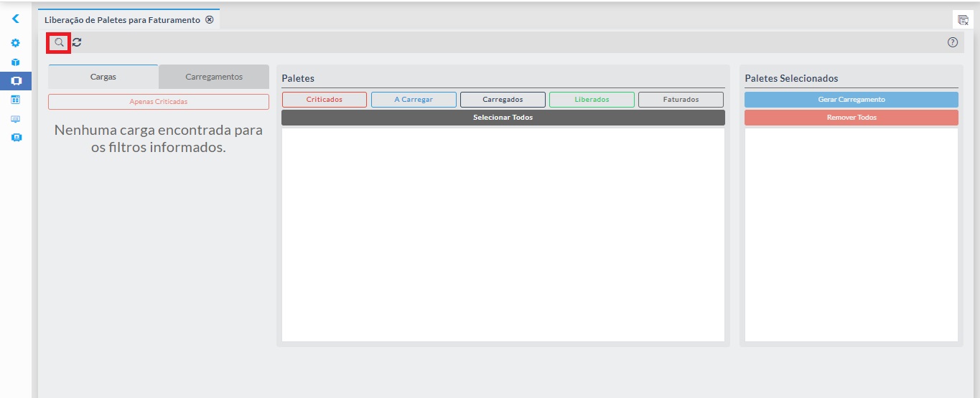Toggle the Carregados palette filter
The height and width of the screenshot is (398, 980).
[x=503, y=100]
